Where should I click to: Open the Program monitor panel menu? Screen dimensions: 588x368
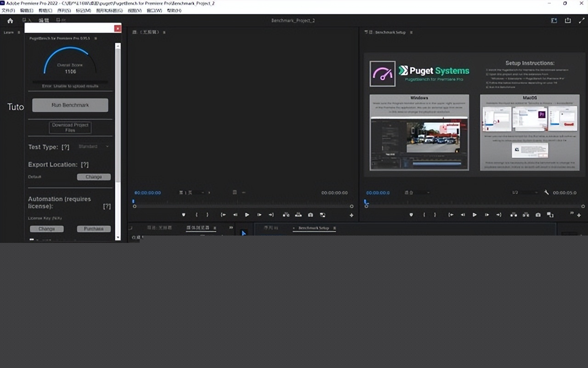point(411,32)
